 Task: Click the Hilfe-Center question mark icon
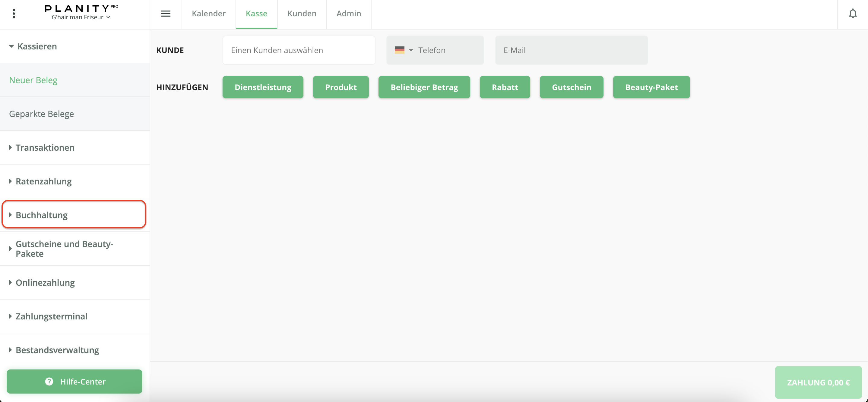tap(49, 382)
